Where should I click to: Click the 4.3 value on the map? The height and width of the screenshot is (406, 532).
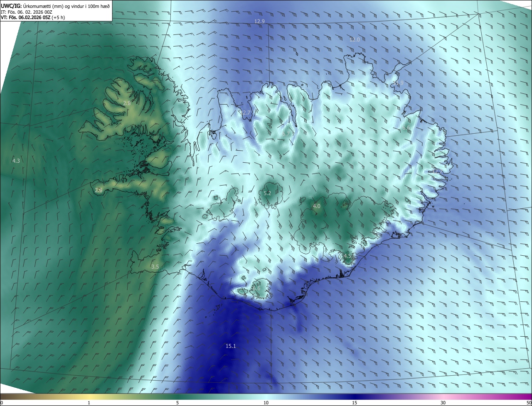16,160
